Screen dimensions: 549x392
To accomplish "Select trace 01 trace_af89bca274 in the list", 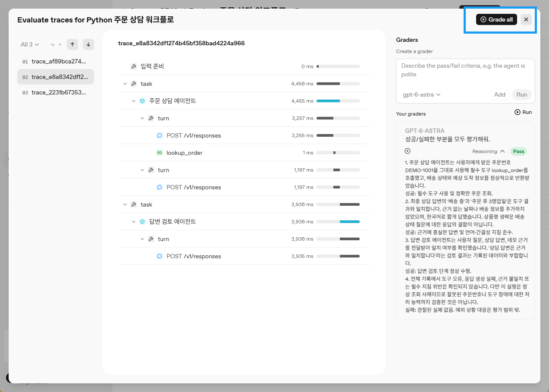I will point(56,61).
